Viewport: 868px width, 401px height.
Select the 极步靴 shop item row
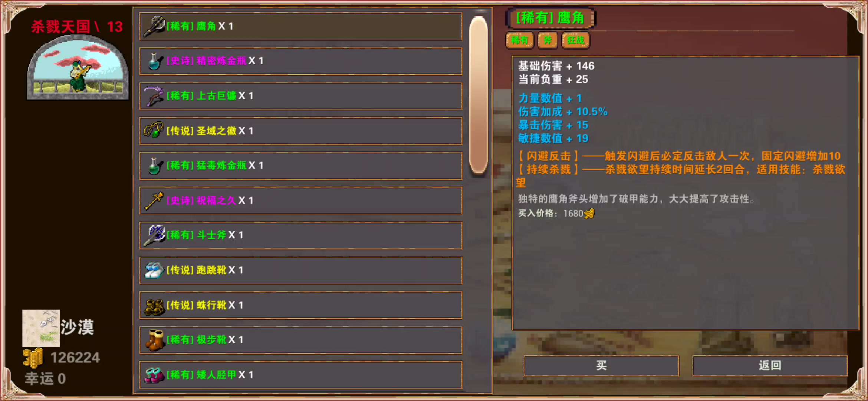coord(301,340)
